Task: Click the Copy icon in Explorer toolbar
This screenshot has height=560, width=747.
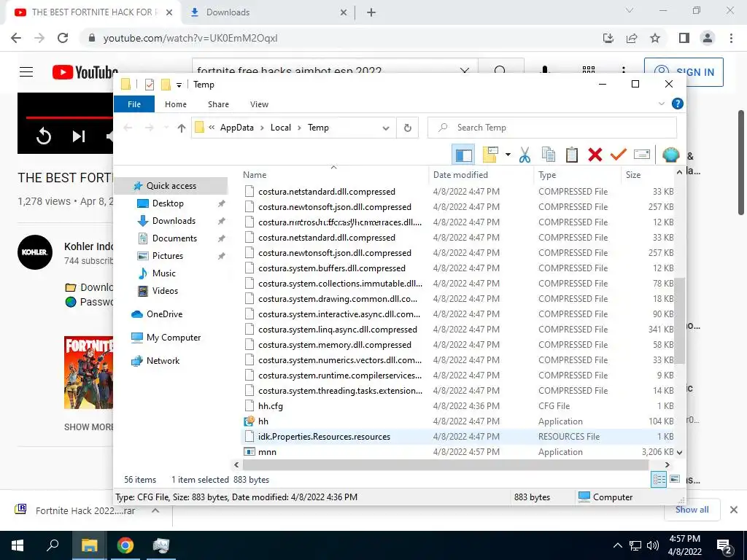Action: [x=549, y=155]
